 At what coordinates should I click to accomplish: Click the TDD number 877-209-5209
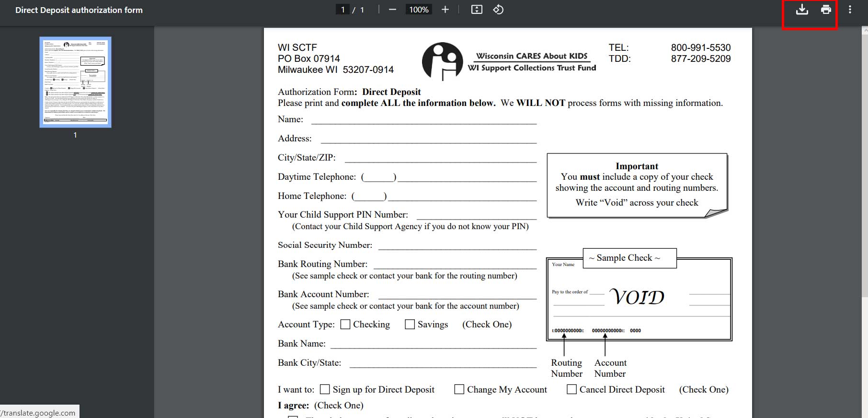click(701, 58)
